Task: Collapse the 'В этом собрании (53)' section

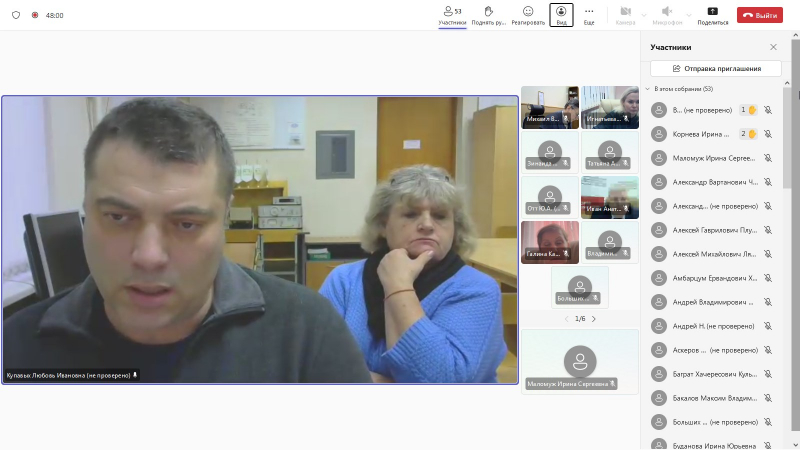Action: click(x=647, y=89)
